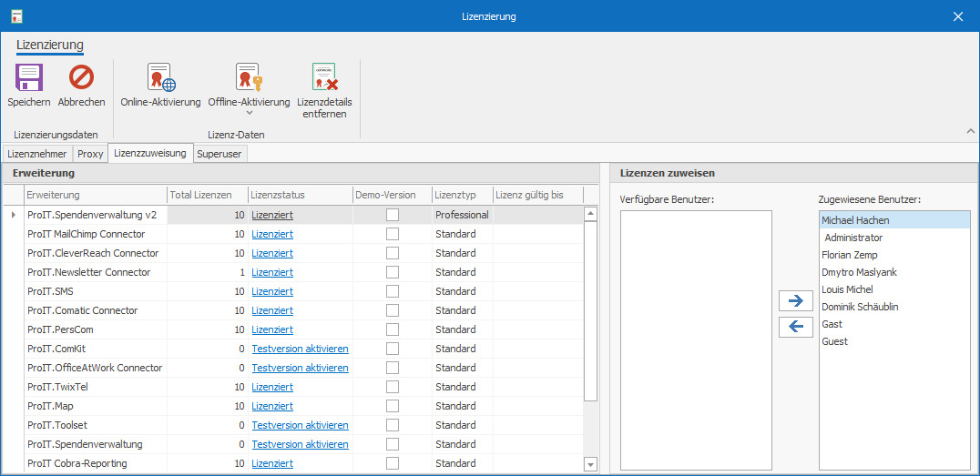This screenshot has width=980, height=476.
Task: Open Lizenziert link for ProIT MailChimp Connector
Action: [x=272, y=234]
